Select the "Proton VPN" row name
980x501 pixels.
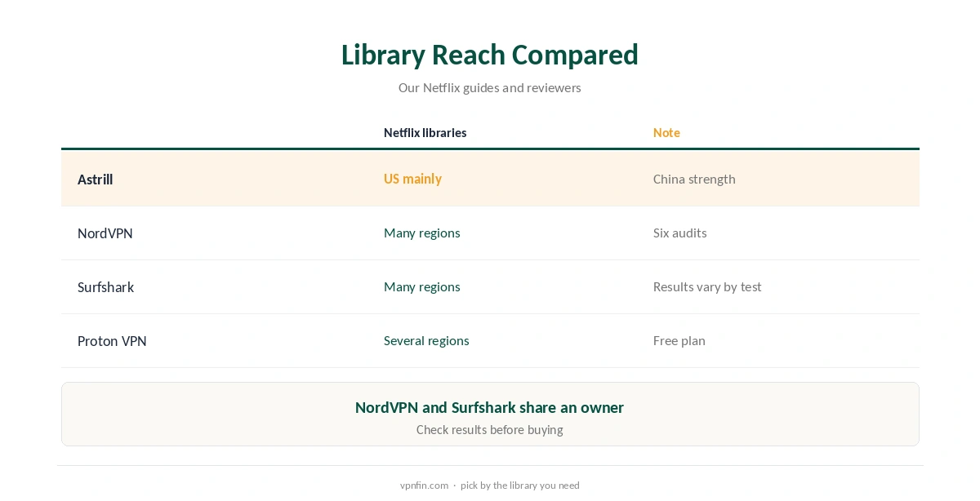tap(112, 341)
